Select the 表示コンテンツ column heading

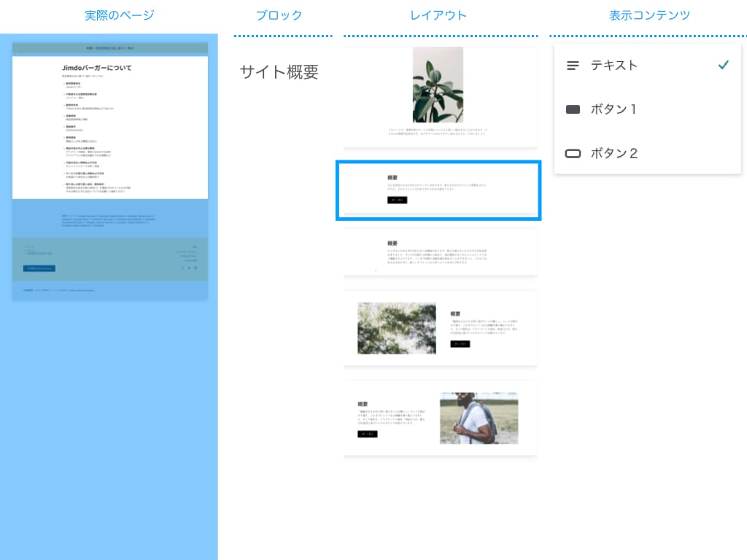point(649,15)
